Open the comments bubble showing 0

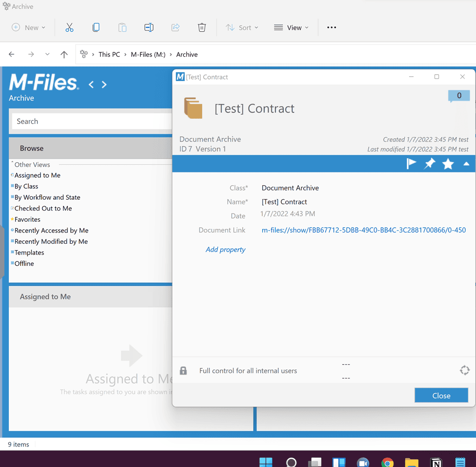click(x=459, y=96)
